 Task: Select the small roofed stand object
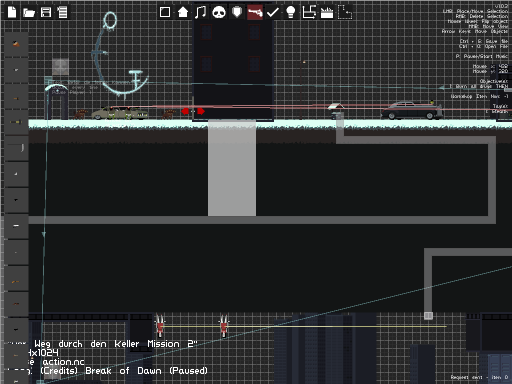(x=336, y=111)
